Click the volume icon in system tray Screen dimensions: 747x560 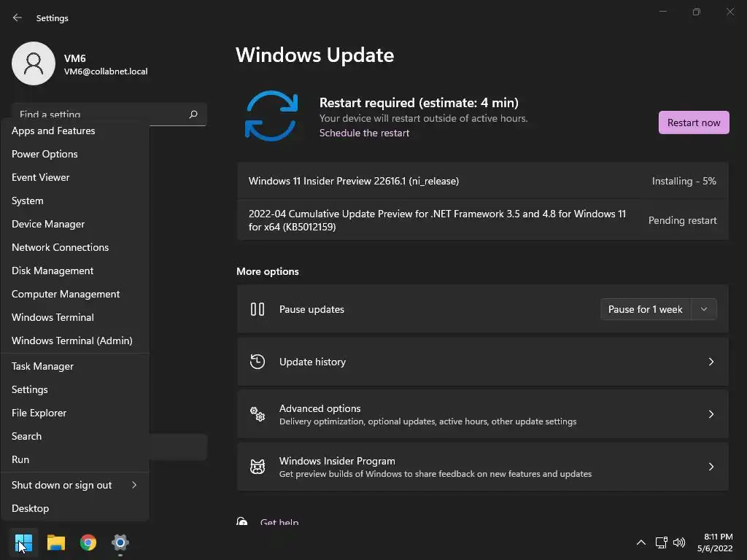point(679,542)
